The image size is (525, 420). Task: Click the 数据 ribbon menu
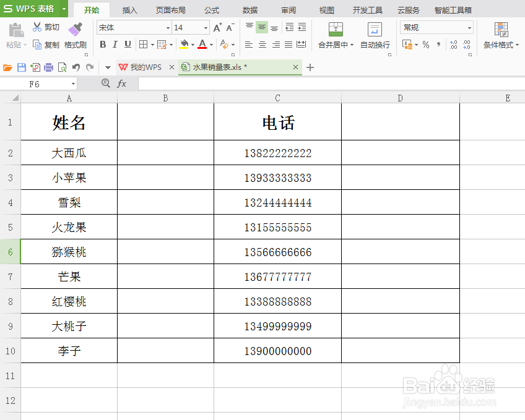pyautogui.click(x=249, y=10)
